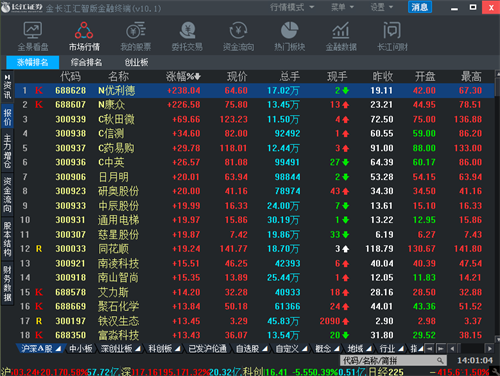Sort by 涨幅% column header
Viewport: 500px width, 376px height.
click(x=183, y=77)
